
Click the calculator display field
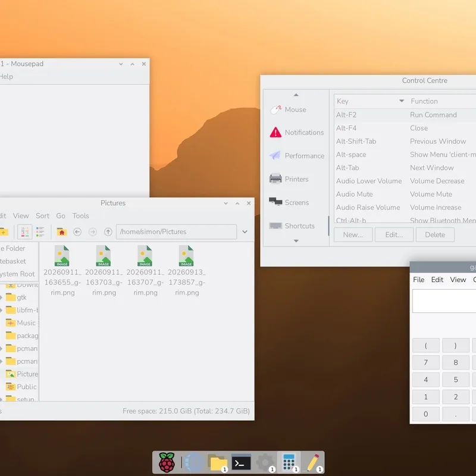[444, 301]
